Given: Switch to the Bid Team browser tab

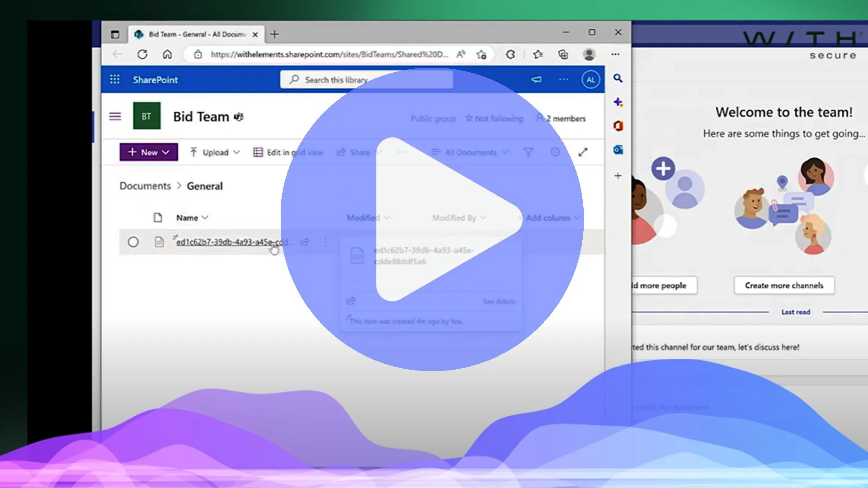Looking at the screenshot, I should pyautogui.click(x=197, y=34).
